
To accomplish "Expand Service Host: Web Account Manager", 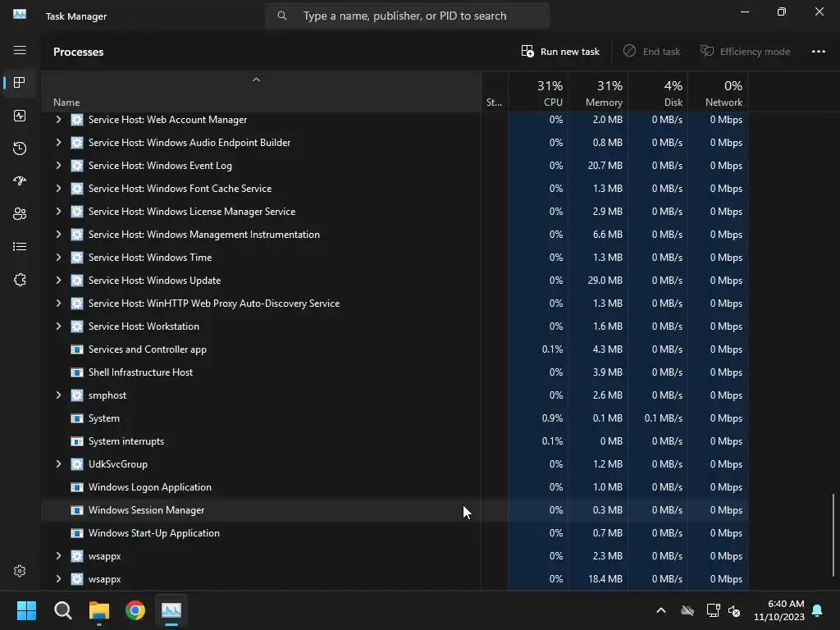I will coord(58,120).
